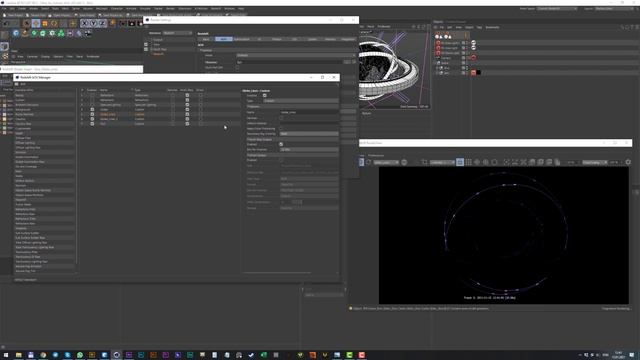
Task: Enable X axis lock in the toolbar
Action: pyautogui.click(x=84, y=24)
